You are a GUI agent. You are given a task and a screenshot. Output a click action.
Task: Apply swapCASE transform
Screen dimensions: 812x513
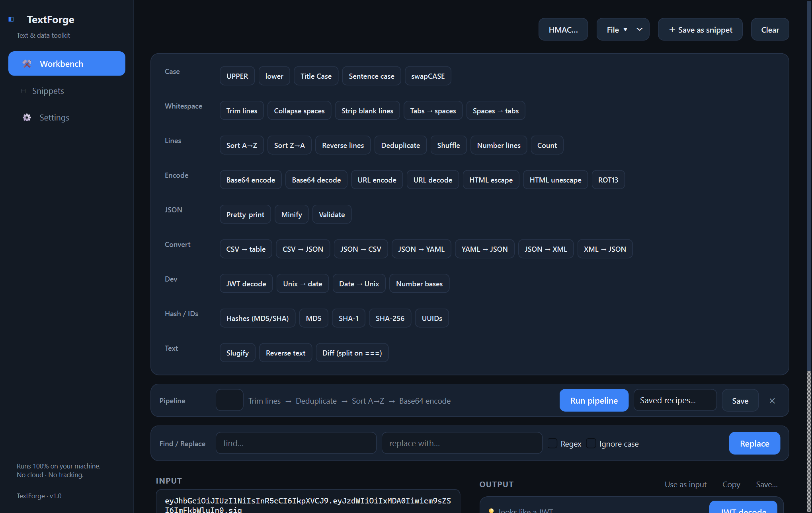click(x=428, y=76)
